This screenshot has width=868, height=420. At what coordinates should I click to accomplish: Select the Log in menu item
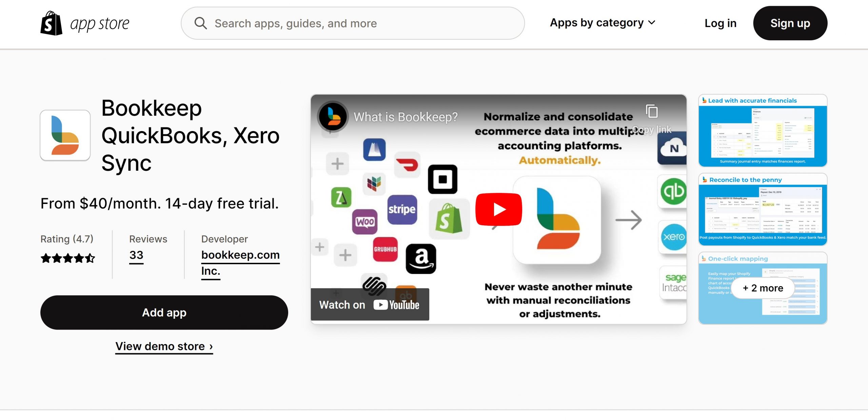[x=720, y=23]
